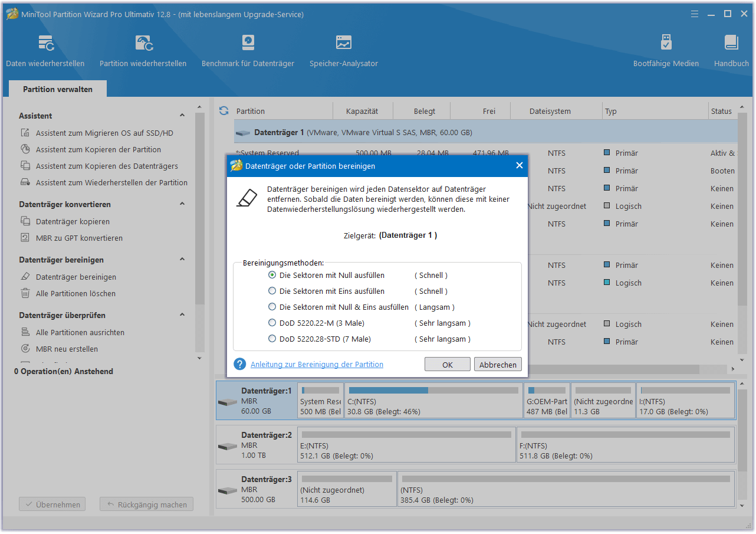
Task: Sort by Kapazität column header
Action: [x=362, y=111]
